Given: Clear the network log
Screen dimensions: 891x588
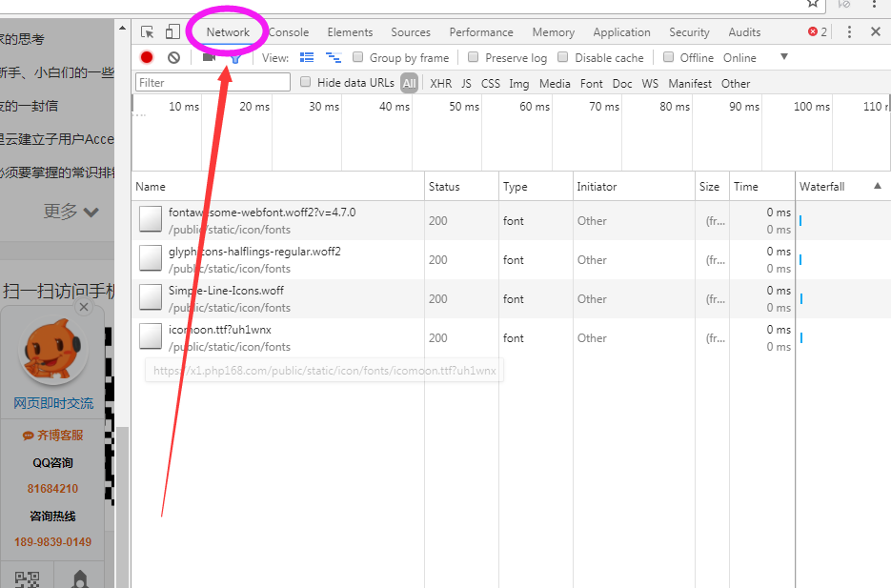Looking at the screenshot, I should 173,57.
